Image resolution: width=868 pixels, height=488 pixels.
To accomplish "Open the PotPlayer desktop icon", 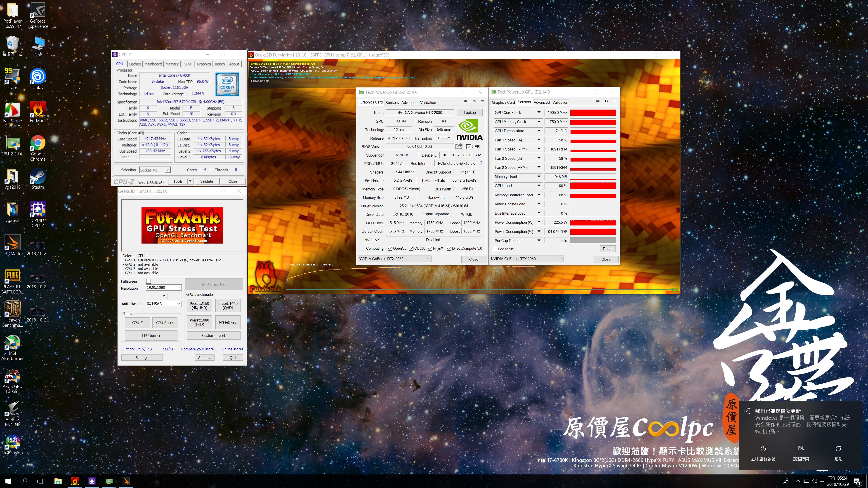I will [x=12, y=15].
